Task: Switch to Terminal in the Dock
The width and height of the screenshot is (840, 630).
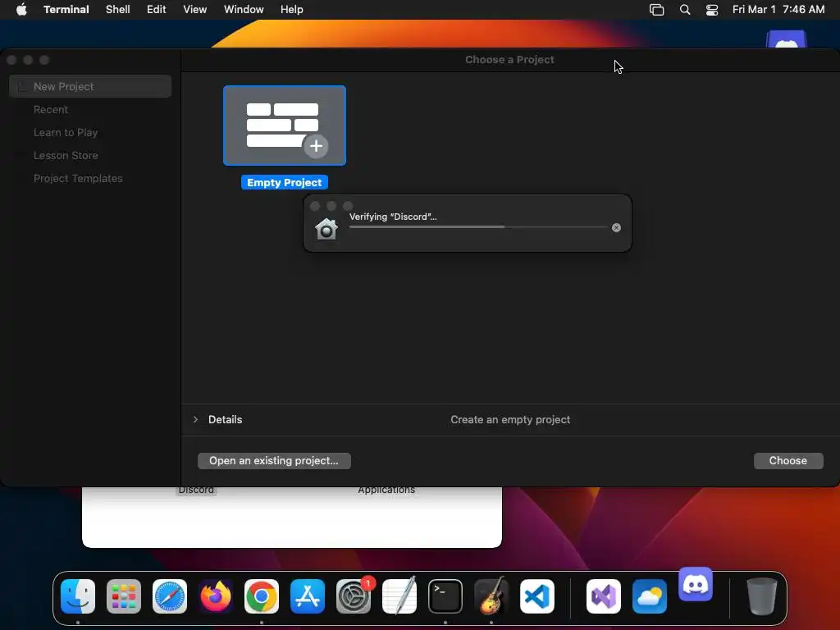Action: click(445, 596)
